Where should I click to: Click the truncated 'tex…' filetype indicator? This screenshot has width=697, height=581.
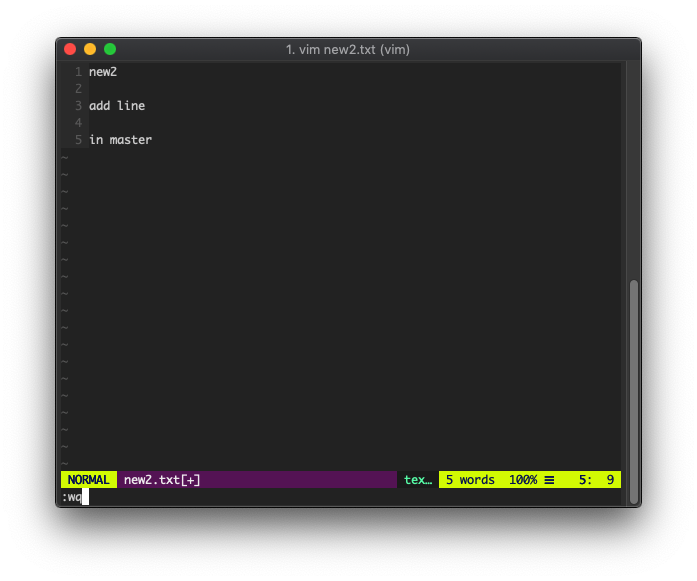(x=418, y=480)
